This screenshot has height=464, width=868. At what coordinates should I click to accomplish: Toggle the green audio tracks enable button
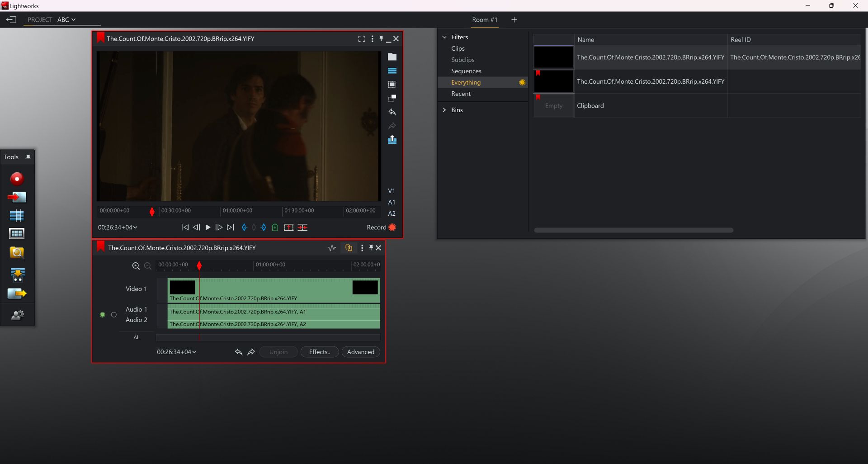tap(103, 315)
